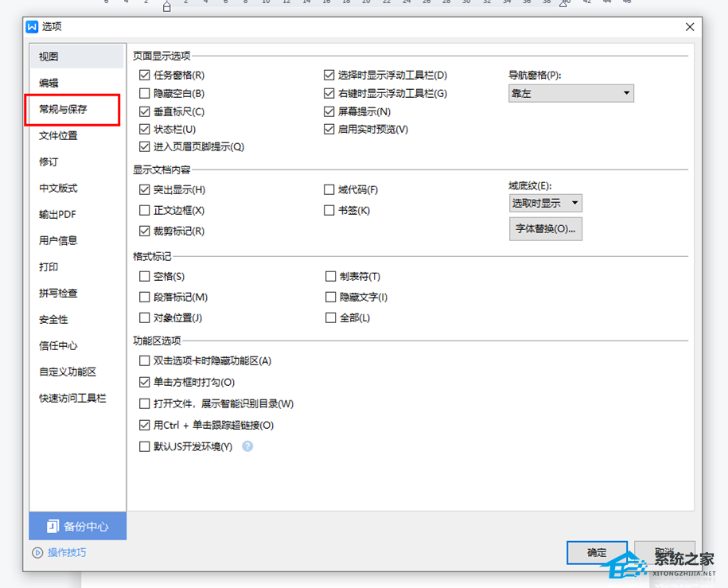Open the 安全性 settings category
The height and width of the screenshot is (588, 728).
[x=77, y=320]
